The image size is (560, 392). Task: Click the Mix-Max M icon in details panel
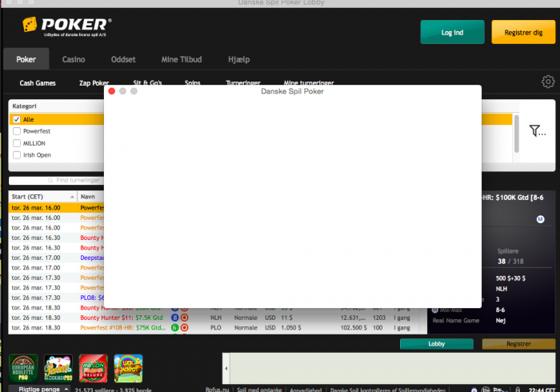(435, 310)
